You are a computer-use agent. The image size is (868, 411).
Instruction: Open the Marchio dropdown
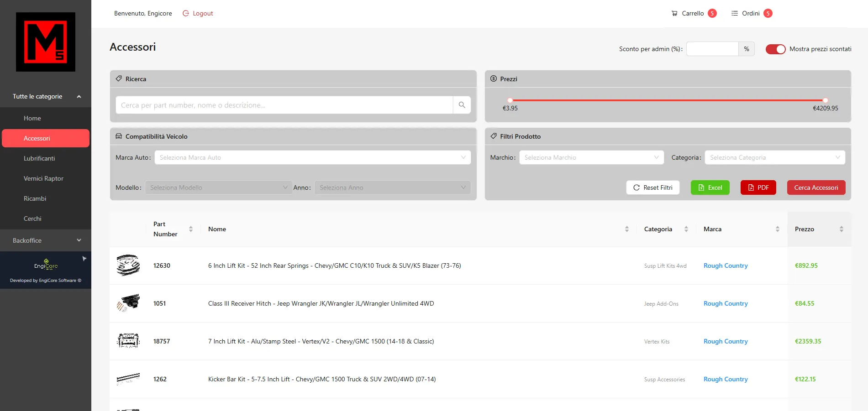pos(591,157)
